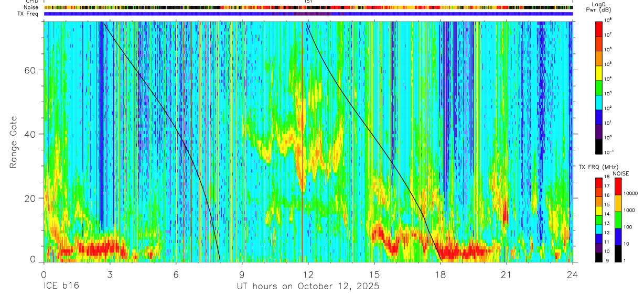Select the black segment of TX FRQ legend
Screen dimensions: 644x297
click(x=598, y=257)
